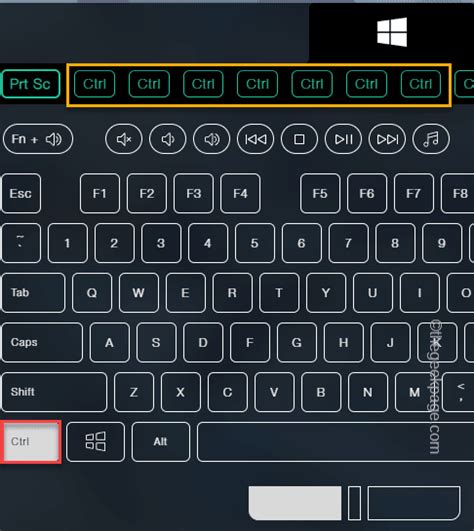Screen dimensions: 474x531
Task: Click the Z key
Action: (134, 392)
